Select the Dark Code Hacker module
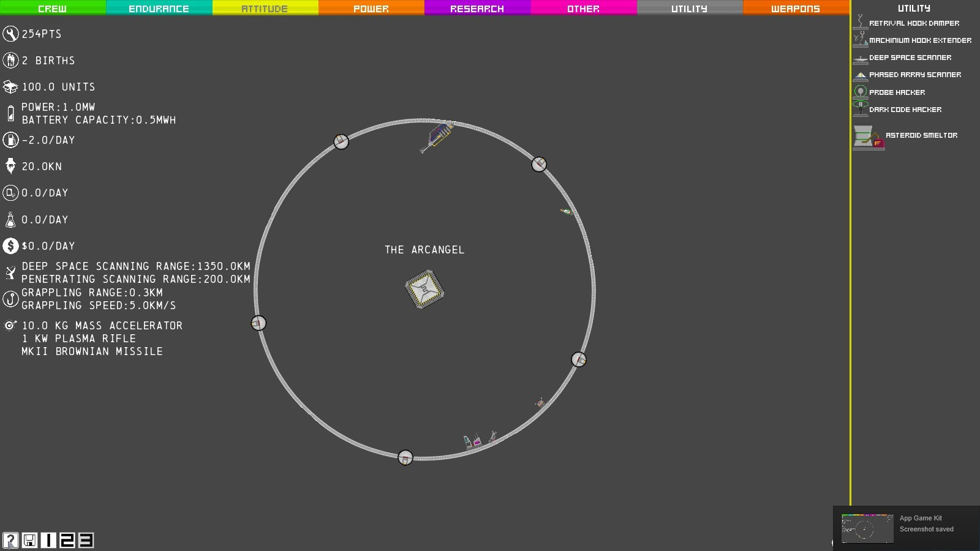This screenshot has height=551, width=980. [898, 109]
